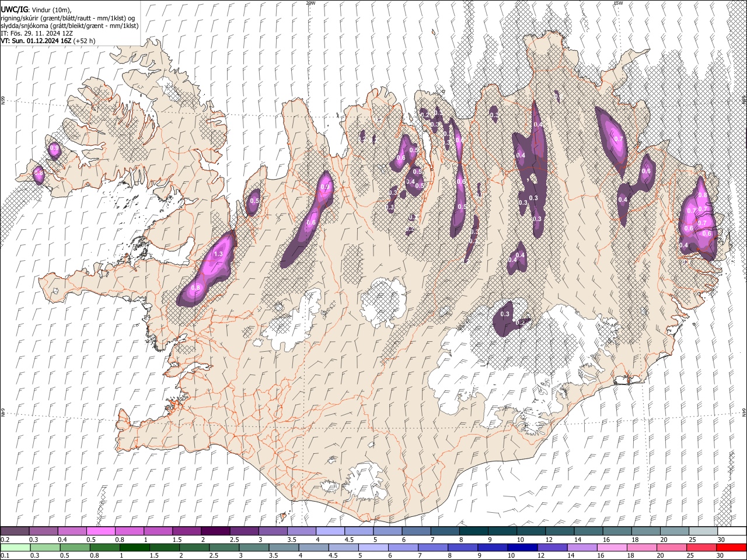747x560 pixels.
Task: Click the '64N' latitude label on the right edge
Action: point(744,412)
